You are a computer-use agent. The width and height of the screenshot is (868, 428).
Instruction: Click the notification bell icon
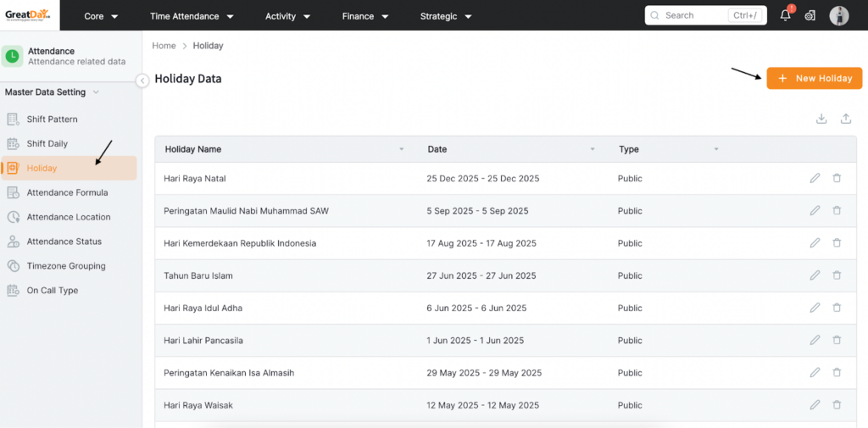click(785, 15)
